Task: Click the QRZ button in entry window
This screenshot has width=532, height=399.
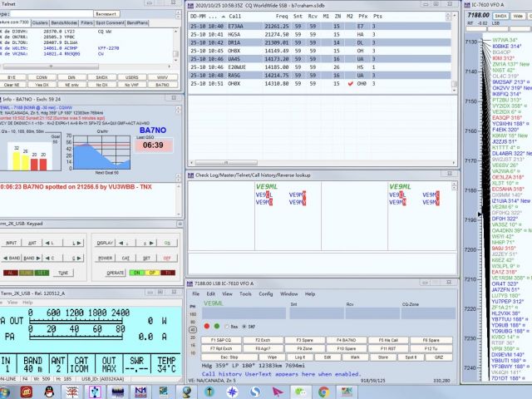Action: tap(439, 357)
